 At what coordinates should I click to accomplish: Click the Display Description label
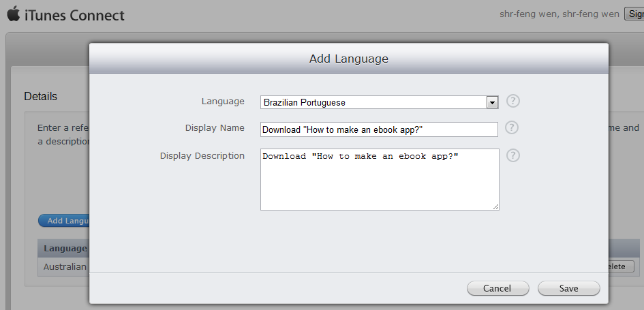tap(202, 155)
